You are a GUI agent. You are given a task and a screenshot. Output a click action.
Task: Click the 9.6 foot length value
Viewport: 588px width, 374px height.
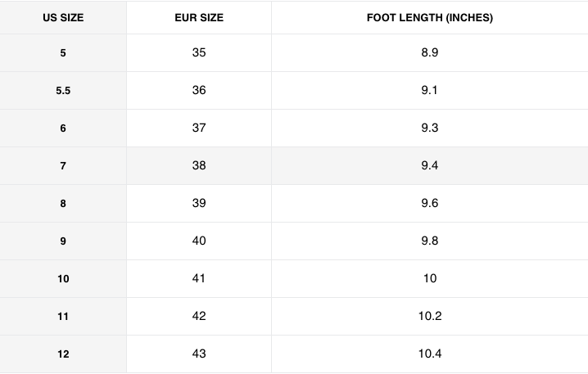(429, 203)
